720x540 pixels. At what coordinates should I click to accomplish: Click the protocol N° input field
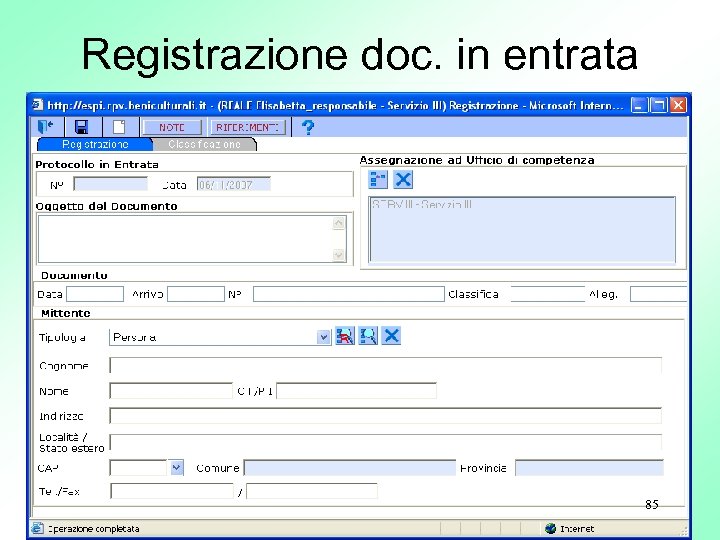tap(111, 185)
